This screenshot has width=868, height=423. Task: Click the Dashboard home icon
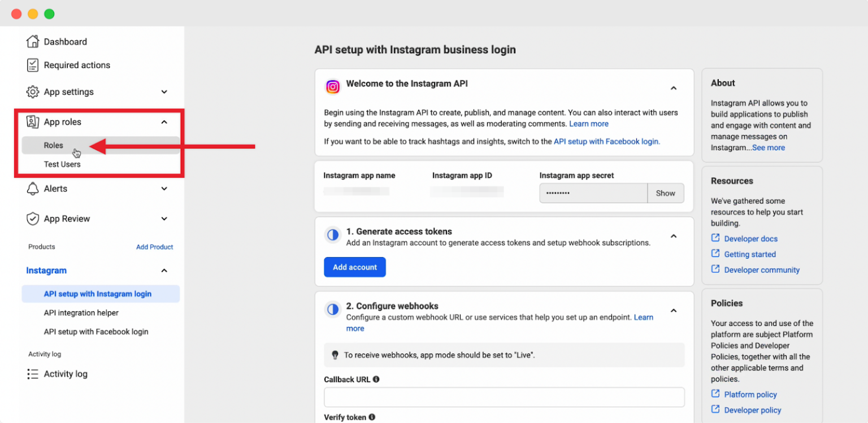coord(32,41)
